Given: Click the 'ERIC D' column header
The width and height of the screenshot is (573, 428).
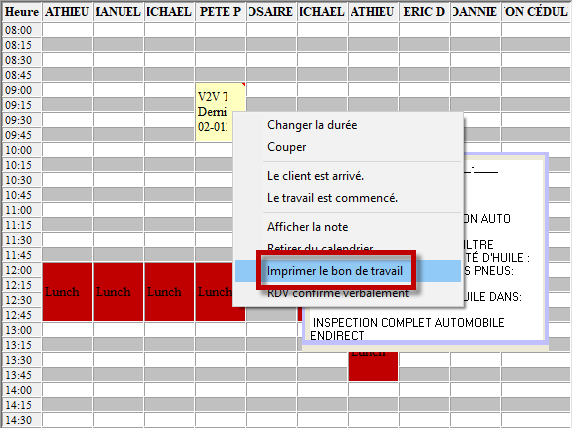Looking at the screenshot, I should 424,12.
